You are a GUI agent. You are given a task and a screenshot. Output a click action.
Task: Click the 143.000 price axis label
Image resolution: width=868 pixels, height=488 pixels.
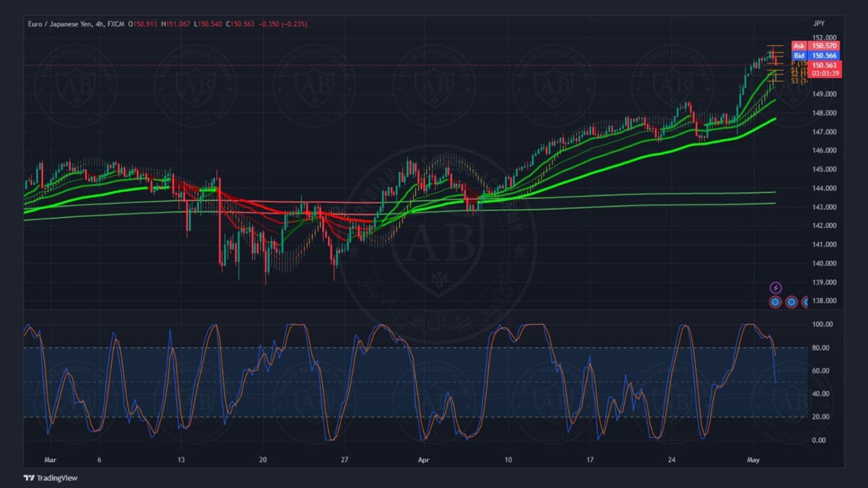[x=824, y=207]
